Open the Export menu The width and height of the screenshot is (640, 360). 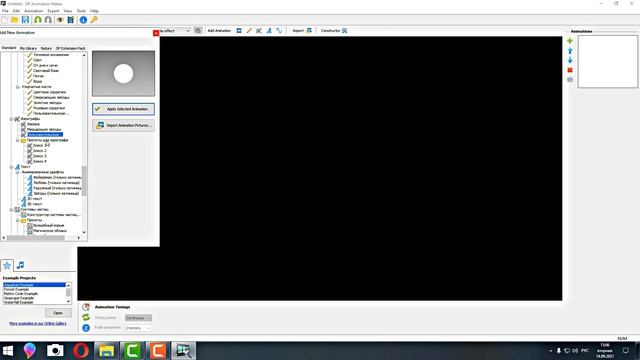53,11
